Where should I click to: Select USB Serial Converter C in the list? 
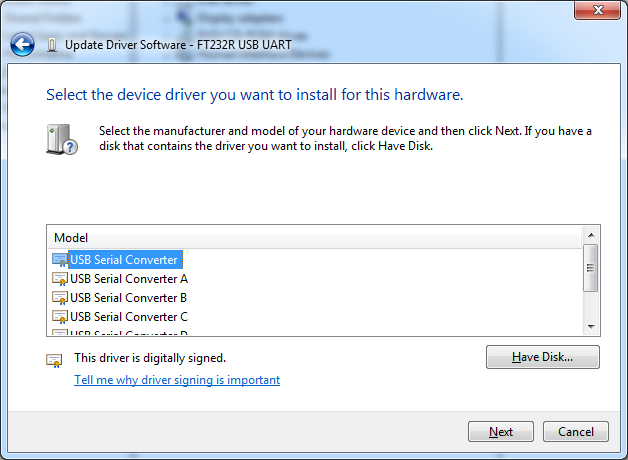[129, 317]
